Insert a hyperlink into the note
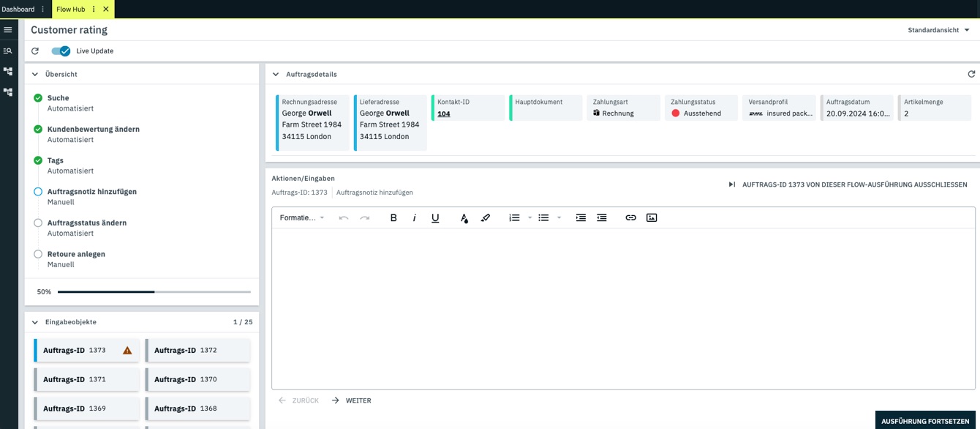The height and width of the screenshot is (429, 980). click(630, 217)
